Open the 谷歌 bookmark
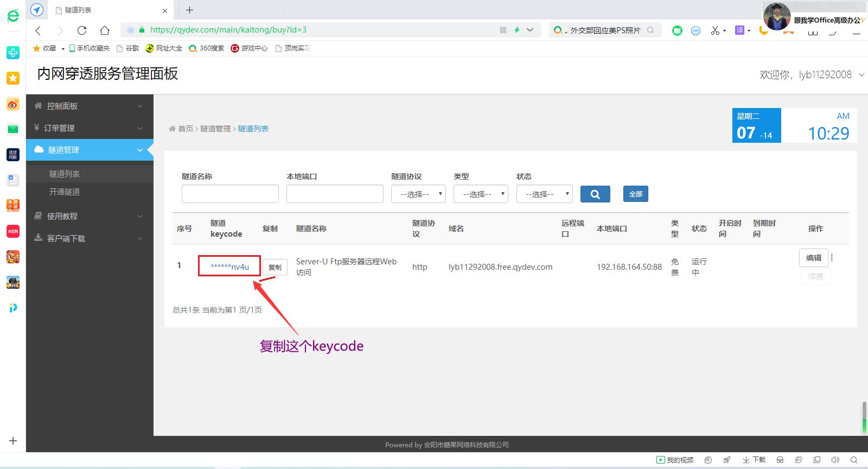Screen dimensions: 868x469 click(x=128, y=48)
